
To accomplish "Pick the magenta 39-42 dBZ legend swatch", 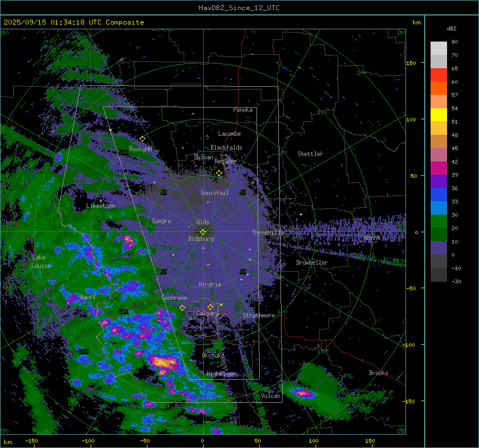I will 439,168.
